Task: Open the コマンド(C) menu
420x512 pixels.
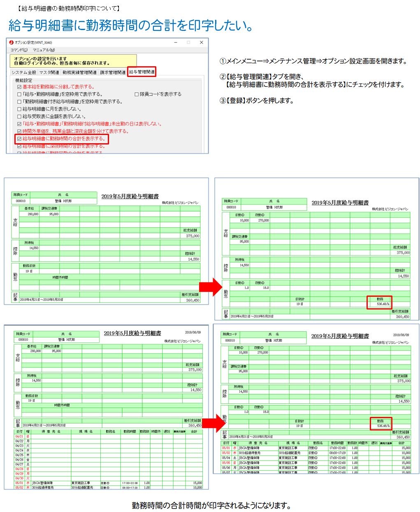Action: click(19, 50)
